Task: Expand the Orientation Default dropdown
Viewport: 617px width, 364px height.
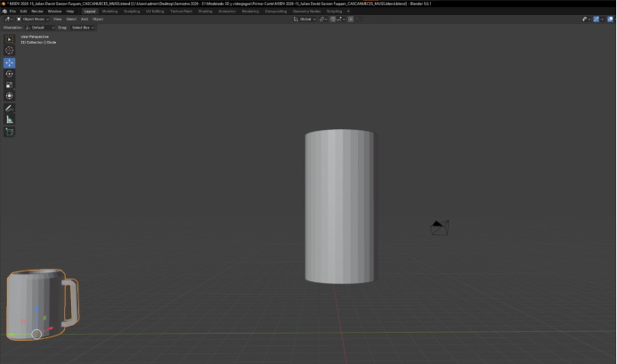Action: coord(40,28)
